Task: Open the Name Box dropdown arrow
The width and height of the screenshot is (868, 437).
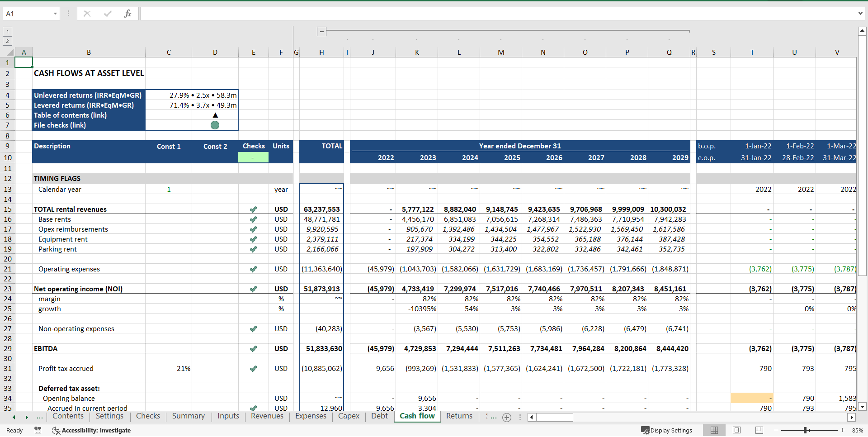Action: click(55, 14)
